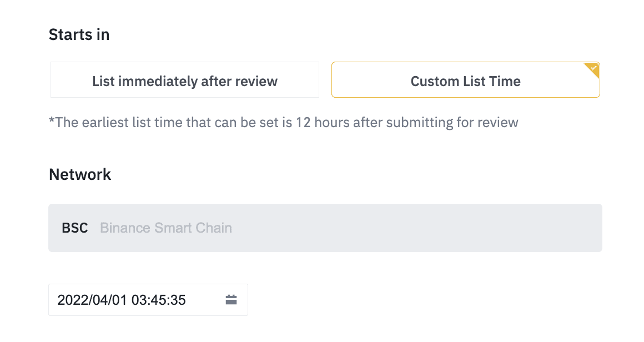
Task: Click the seconds value 35 in time
Action: (178, 300)
